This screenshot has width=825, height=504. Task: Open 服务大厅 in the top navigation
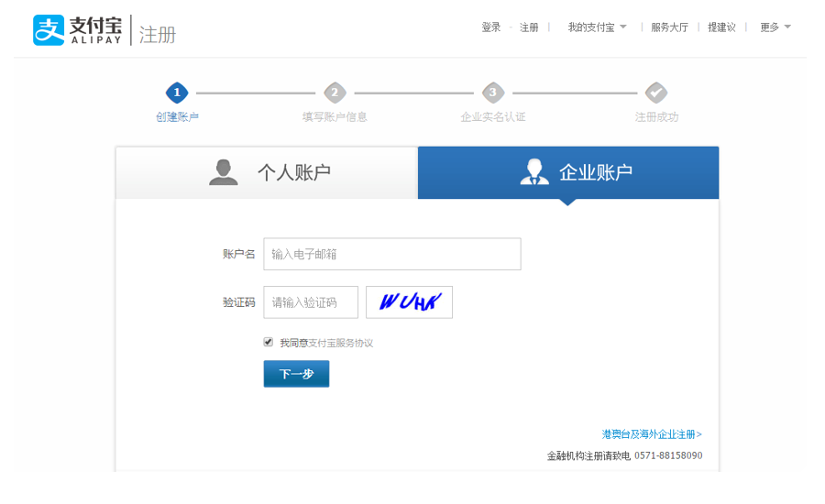coord(669,27)
